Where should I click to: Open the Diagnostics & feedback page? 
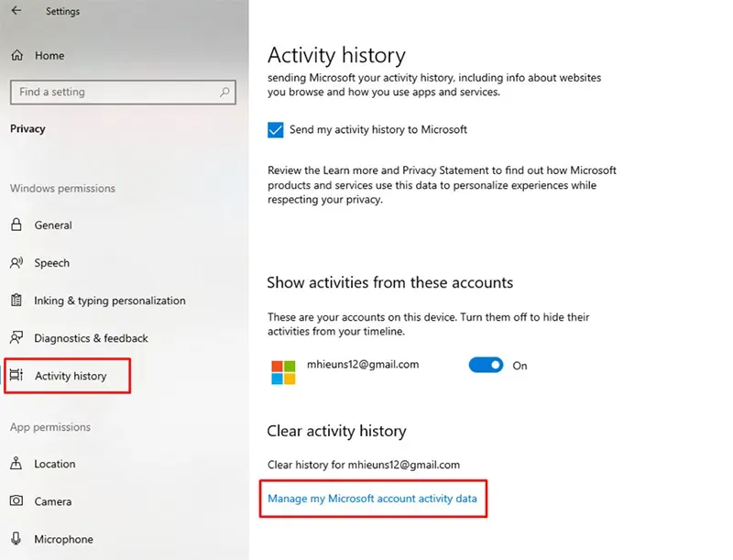(x=91, y=338)
